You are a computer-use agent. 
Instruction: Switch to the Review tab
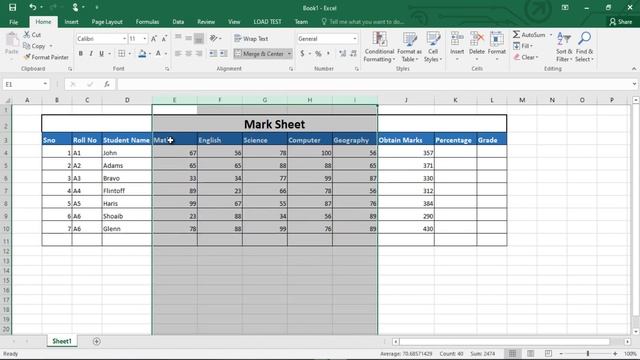pos(206,22)
